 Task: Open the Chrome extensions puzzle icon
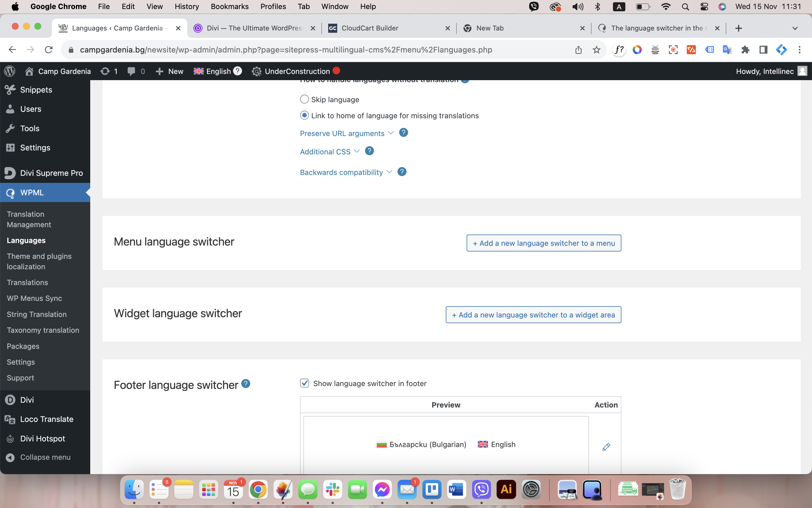click(745, 50)
